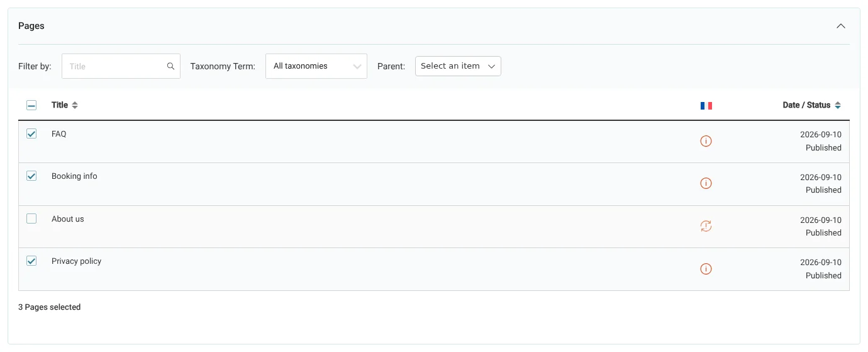The height and width of the screenshot is (352, 868).
Task: Toggle the select-all header checkbox
Action: [31, 105]
